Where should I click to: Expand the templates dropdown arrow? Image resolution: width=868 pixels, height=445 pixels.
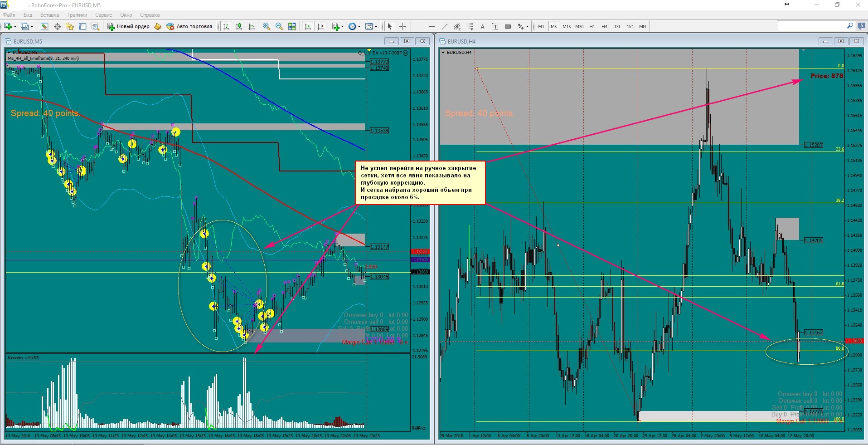(376, 26)
